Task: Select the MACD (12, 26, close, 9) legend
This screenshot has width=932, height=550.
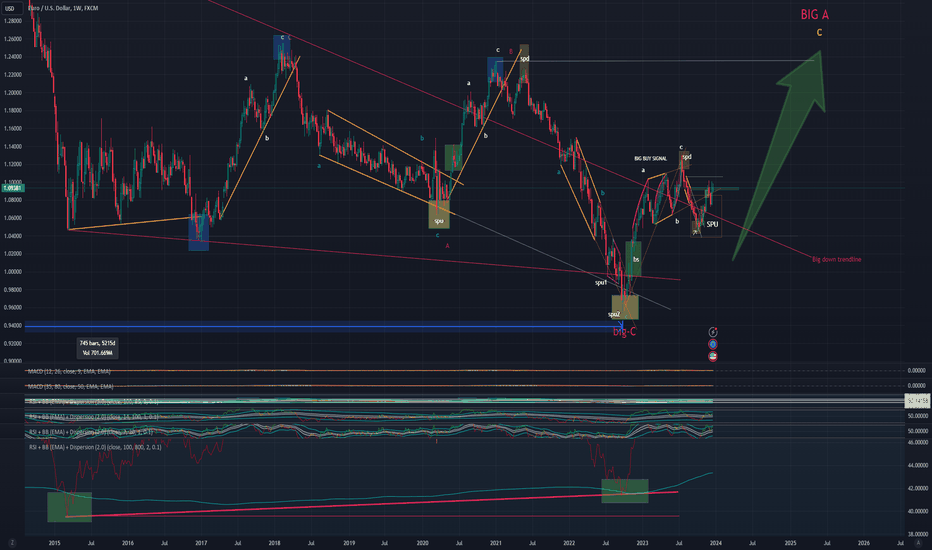Action: point(69,371)
